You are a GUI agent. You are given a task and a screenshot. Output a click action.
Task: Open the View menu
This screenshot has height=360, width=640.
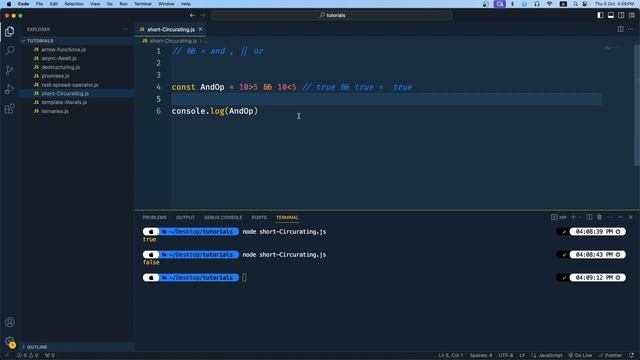click(95, 4)
